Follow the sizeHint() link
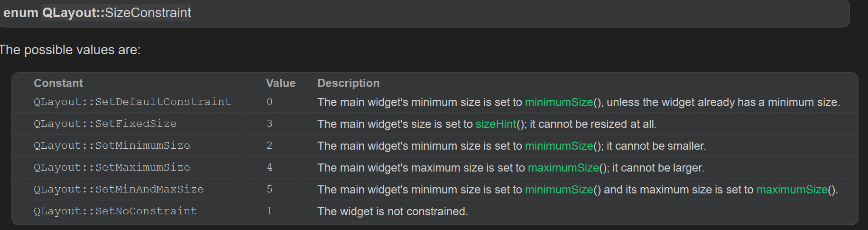This screenshot has height=230, width=868. [x=496, y=124]
